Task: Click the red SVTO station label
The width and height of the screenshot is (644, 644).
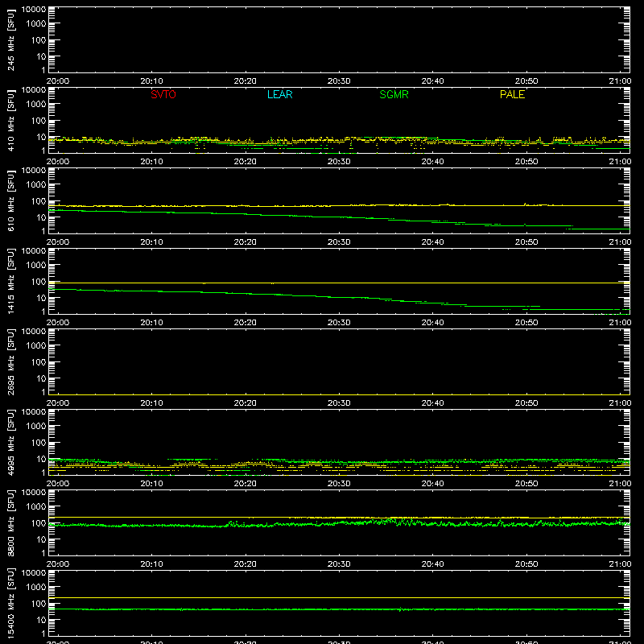Action: tap(163, 94)
